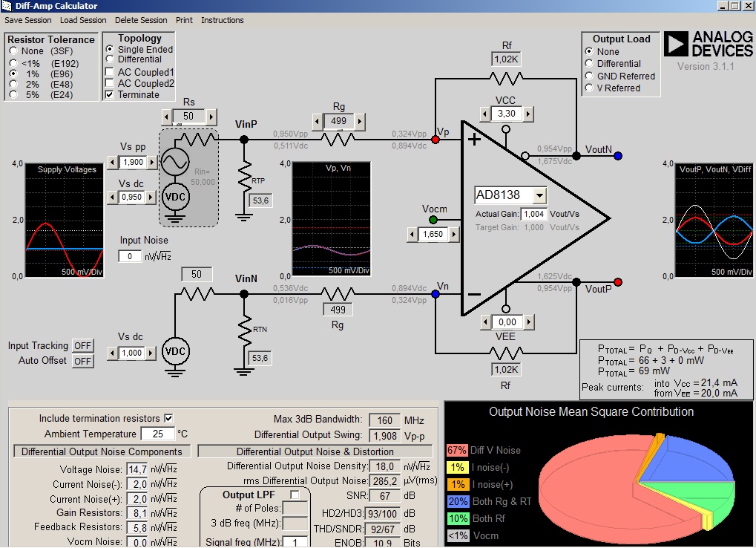Click the Input Noise value field
This screenshot has width=756, height=548.
point(130,257)
